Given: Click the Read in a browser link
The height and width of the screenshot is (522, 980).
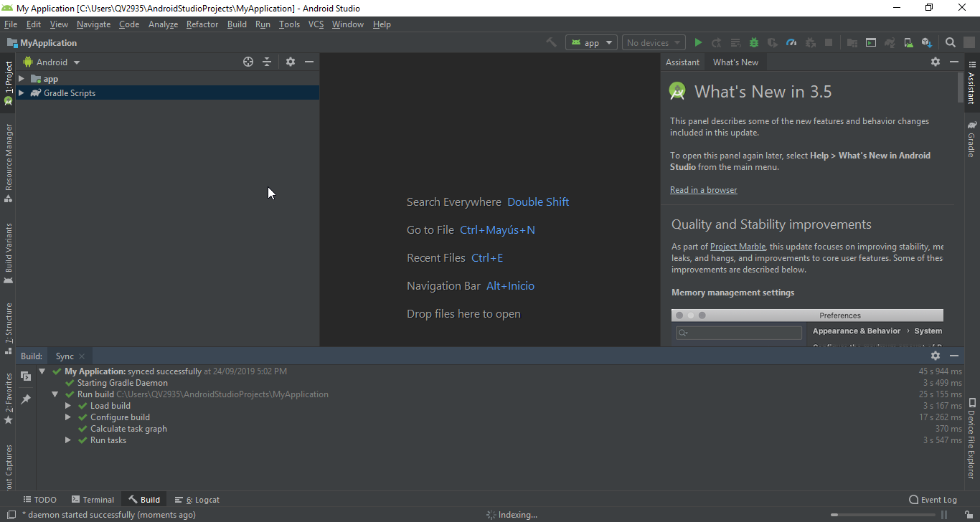Looking at the screenshot, I should tap(703, 190).
